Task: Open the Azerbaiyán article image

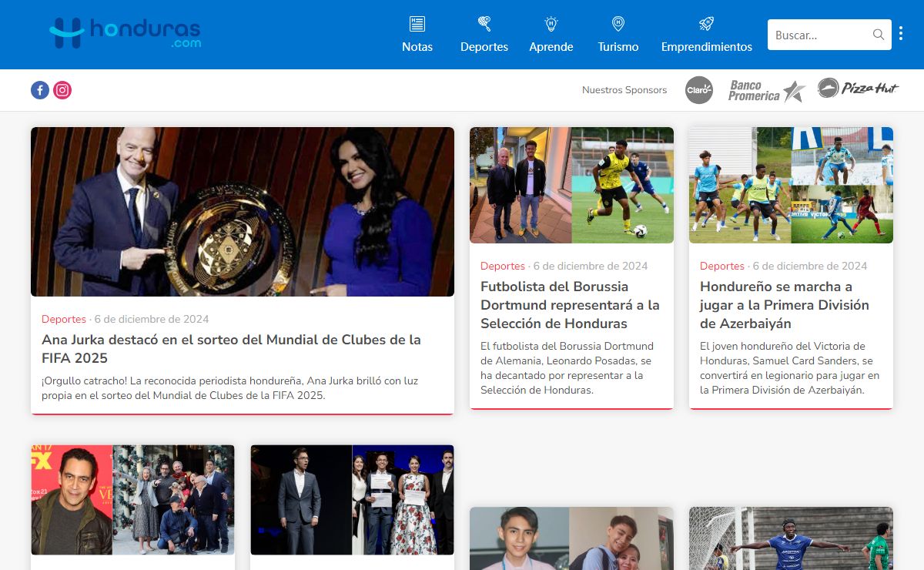Action: click(791, 185)
